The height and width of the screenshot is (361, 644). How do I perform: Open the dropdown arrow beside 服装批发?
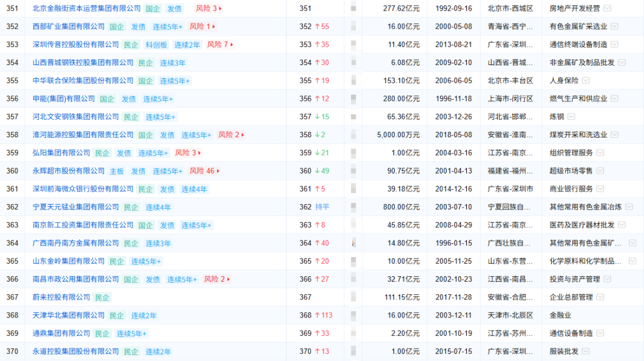[586, 351]
